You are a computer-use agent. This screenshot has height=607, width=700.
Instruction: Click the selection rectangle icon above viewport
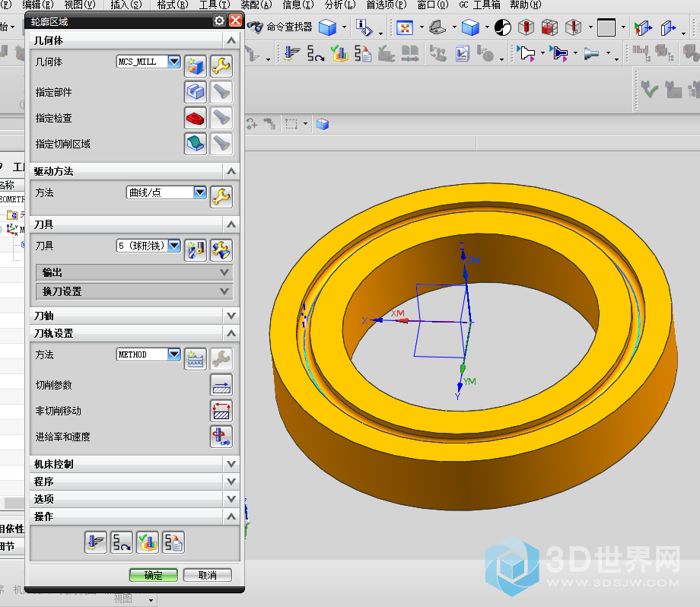pos(291,124)
